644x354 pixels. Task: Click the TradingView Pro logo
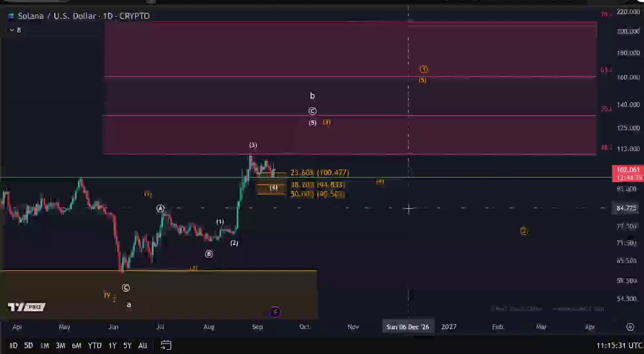click(x=26, y=307)
